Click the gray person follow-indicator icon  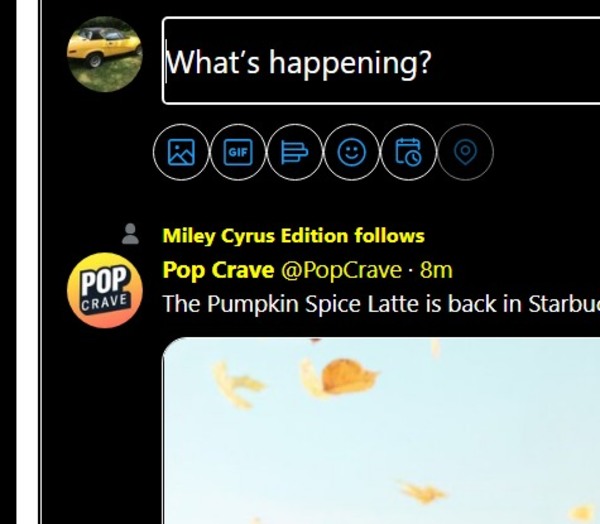coord(130,234)
